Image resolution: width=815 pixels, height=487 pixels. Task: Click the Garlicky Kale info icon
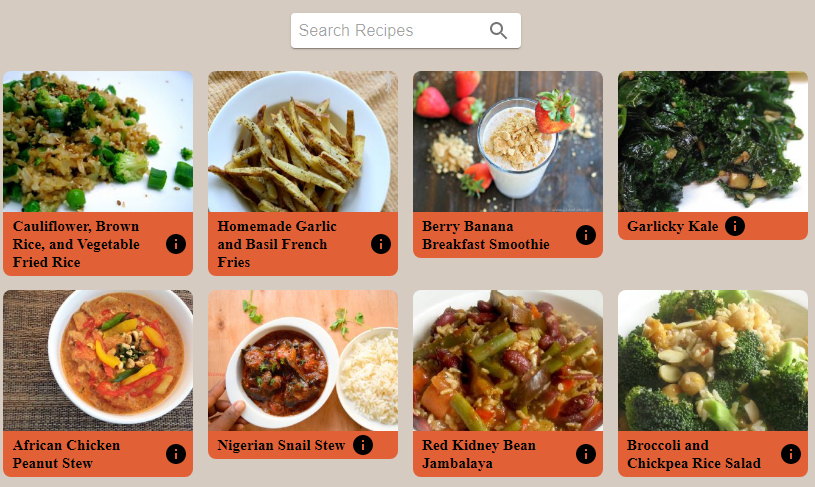[x=735, y=226]
